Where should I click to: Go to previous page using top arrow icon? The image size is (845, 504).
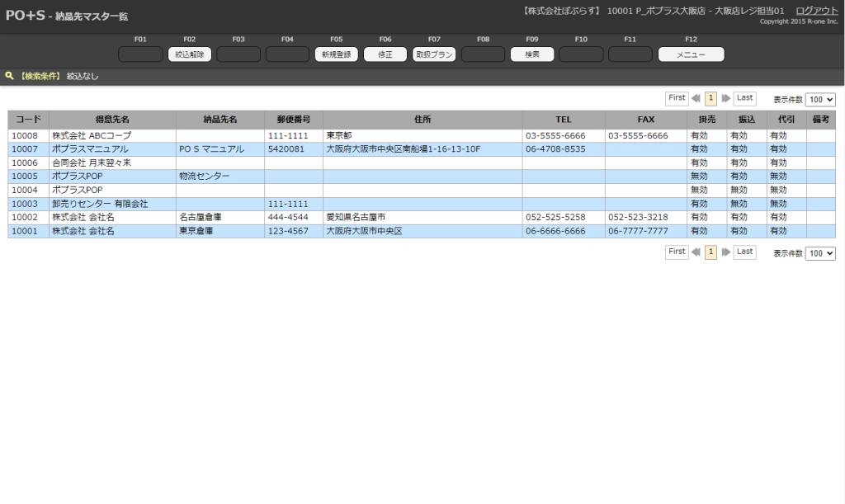pos(696,98)
